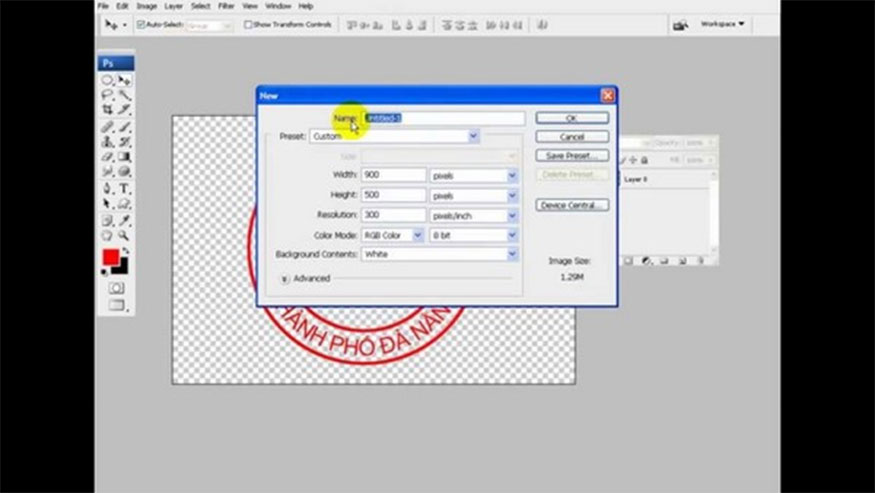
Task: Select the Hand tool
Action: click(x=107, y=236)
